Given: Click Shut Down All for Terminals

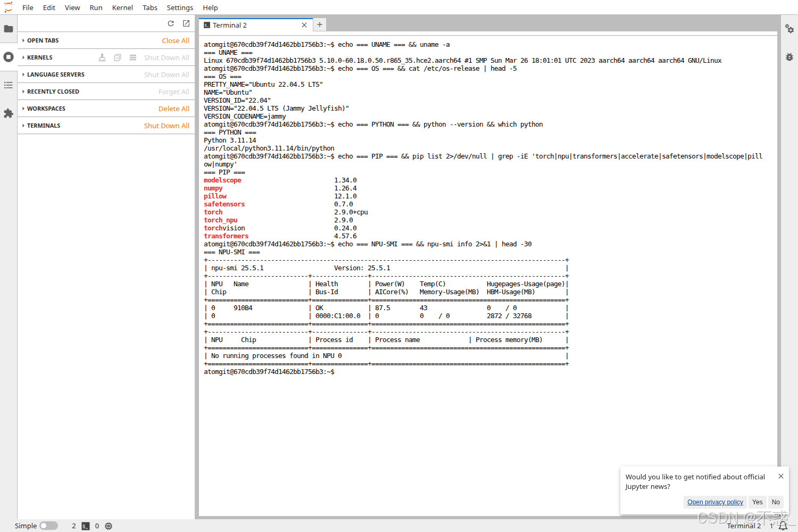Looking at the screenshot, I should click(167, 126).
